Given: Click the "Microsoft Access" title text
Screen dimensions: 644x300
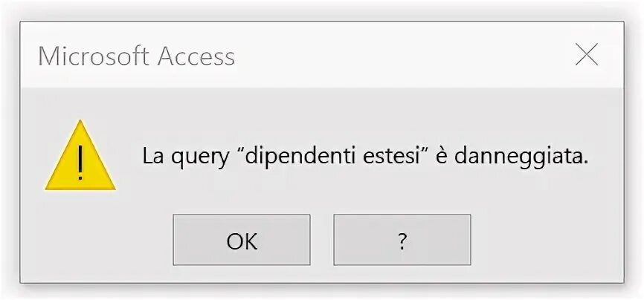Looking at the screenshot, I should tap(136, 56).
